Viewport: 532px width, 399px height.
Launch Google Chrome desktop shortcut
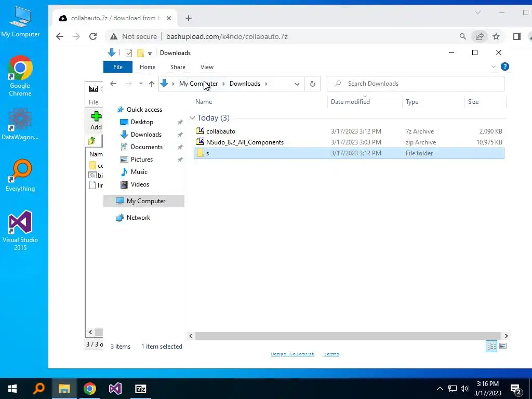click(20, 76)
